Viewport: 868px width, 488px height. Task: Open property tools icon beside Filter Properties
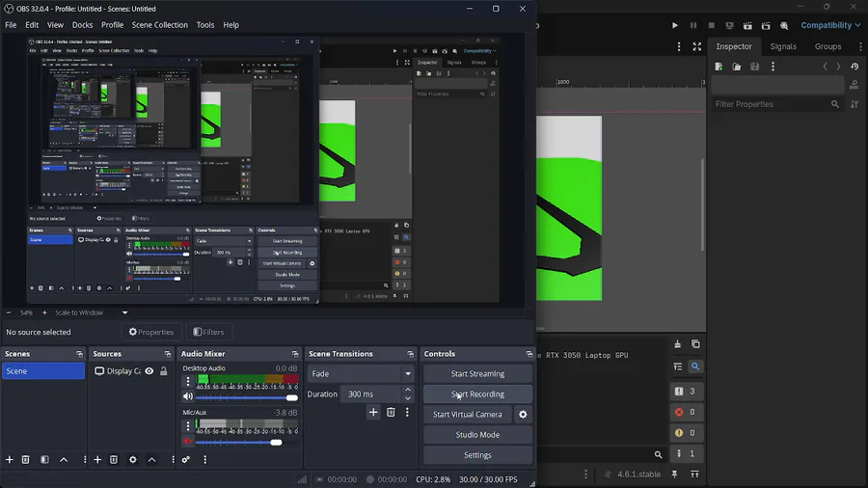click(854, 104)
